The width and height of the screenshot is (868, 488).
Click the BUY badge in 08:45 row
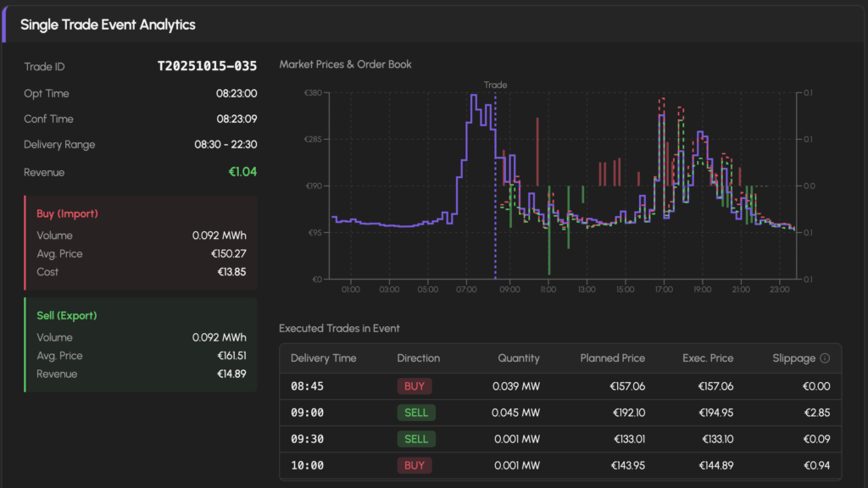click(415, 386)
